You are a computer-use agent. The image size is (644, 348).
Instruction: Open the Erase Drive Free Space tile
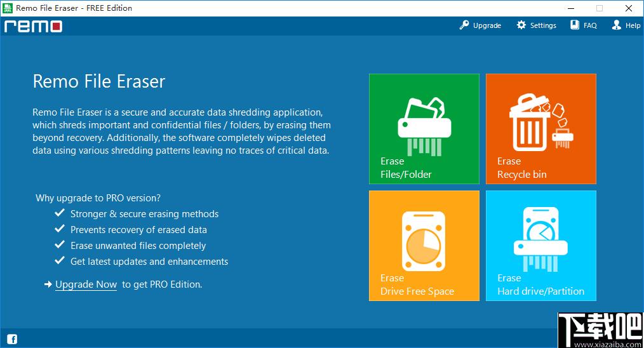click(x=424, y=246)
